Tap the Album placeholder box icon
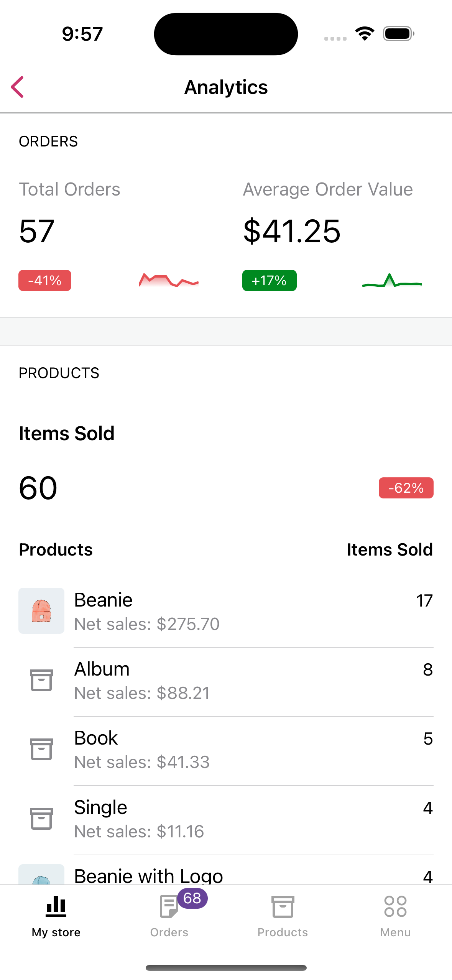Image resolution: width=452 pixels, height=980 pixels. point(41,680)
